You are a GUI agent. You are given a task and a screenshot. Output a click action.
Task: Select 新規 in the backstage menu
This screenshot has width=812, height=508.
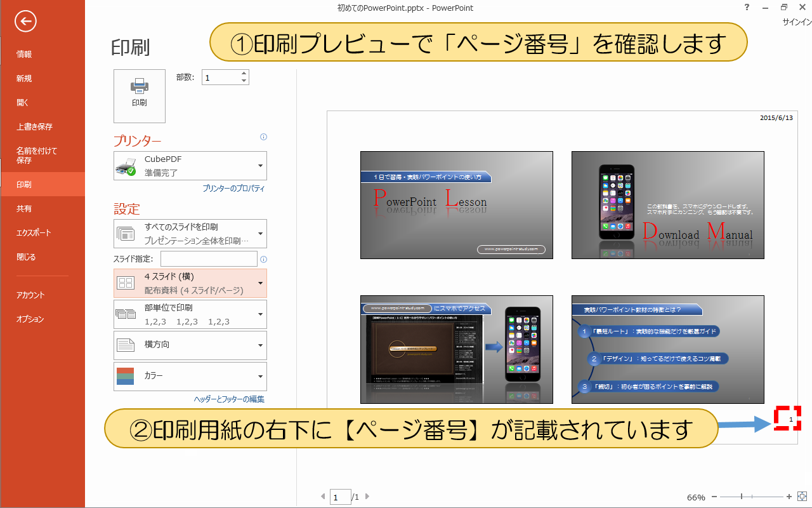point(43,79)
